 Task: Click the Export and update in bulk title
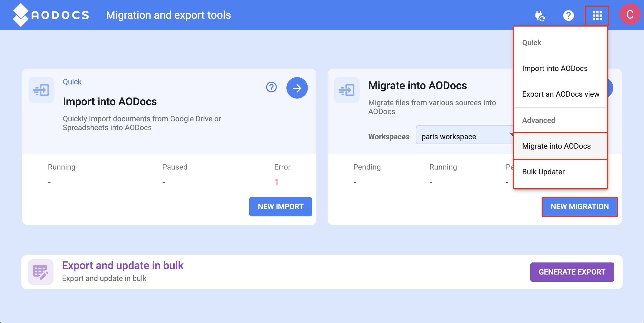[x=123, y=265]
